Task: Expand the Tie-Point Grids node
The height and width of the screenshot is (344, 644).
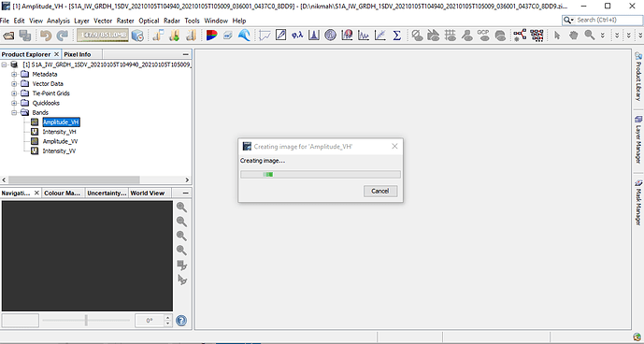Action: tap(14, 93)
